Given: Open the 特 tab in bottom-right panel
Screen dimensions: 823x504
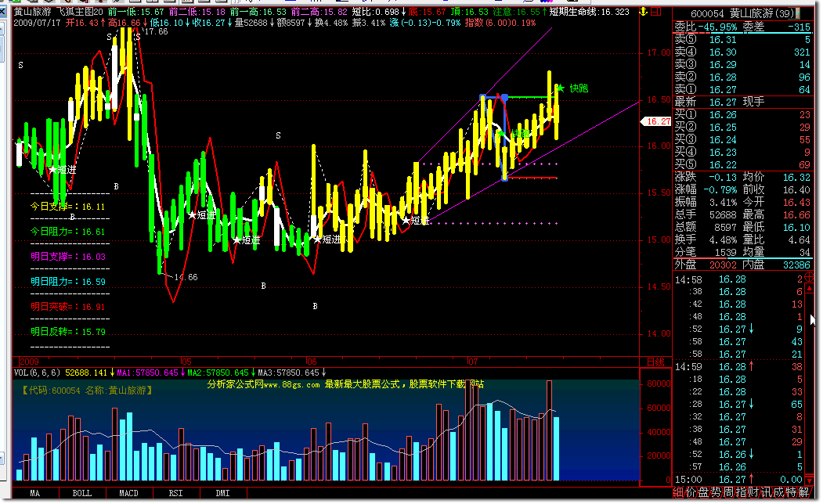Looking at the screenshot, I should 792,492.
